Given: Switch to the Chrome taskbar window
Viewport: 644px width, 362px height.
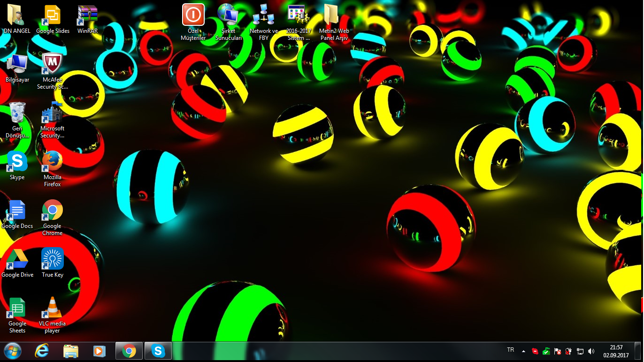Looking at the screenshot, I should point(129,351).
